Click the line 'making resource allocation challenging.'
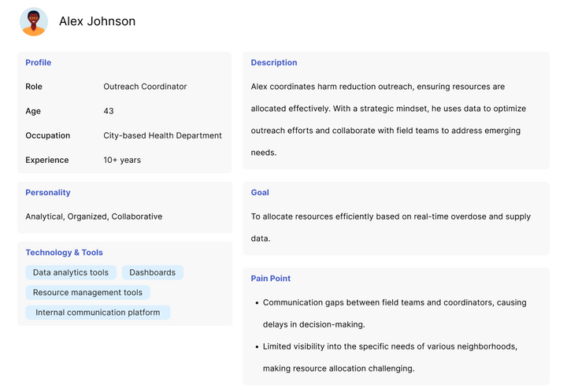This screenshot has height=392, width=567. pos(339,369)
